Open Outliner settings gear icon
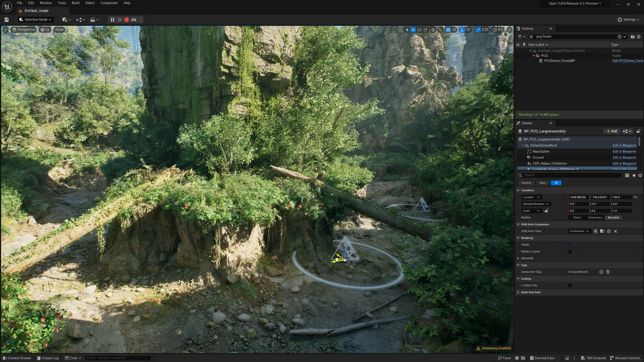Screen dimensions: 644x362 pyautogui.click(x=639, y=37)
